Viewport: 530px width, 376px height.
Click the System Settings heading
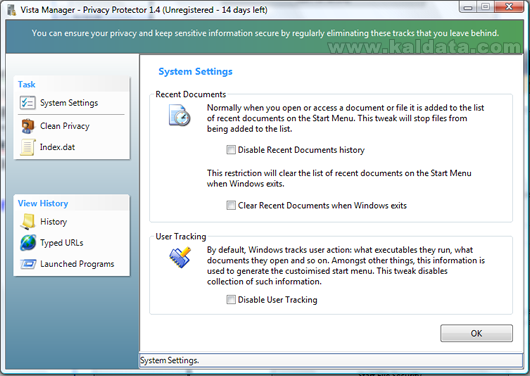195,72
